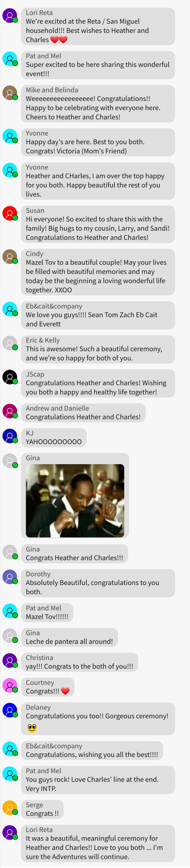The height and width of the screenshot is (868, 190).
Task: Click Courtney's pink avatar icon
Action: point(10,685)
